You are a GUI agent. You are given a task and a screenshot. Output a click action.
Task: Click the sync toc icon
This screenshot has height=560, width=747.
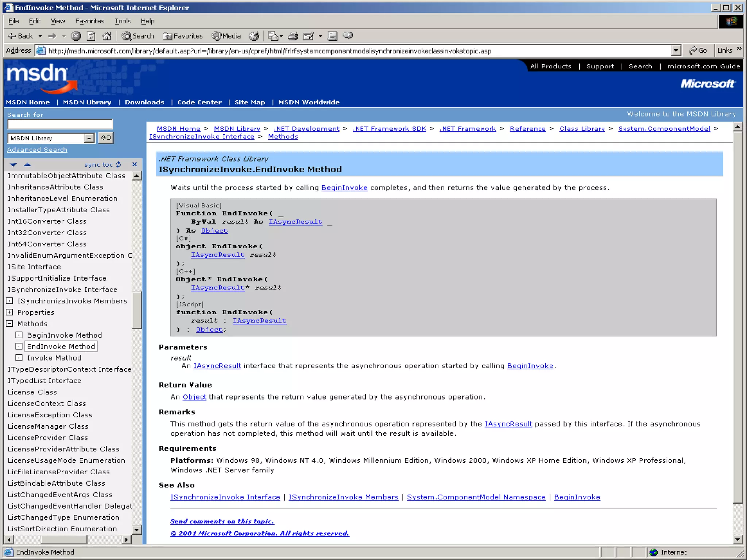118,164
